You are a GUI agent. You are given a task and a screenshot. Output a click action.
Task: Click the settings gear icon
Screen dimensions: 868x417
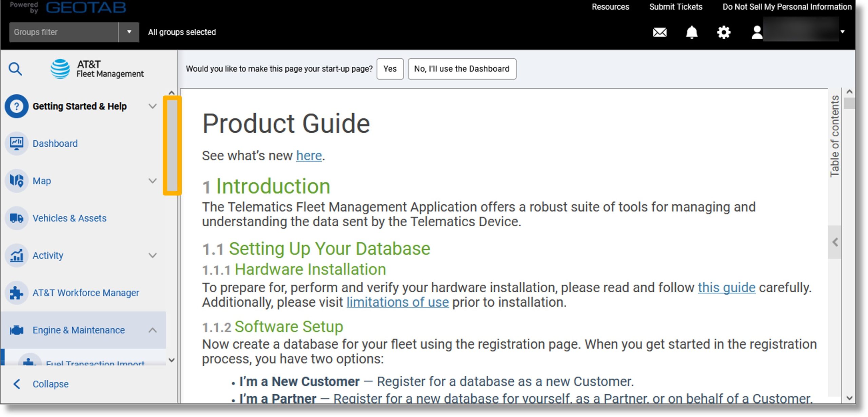click(x=723, y=32)
